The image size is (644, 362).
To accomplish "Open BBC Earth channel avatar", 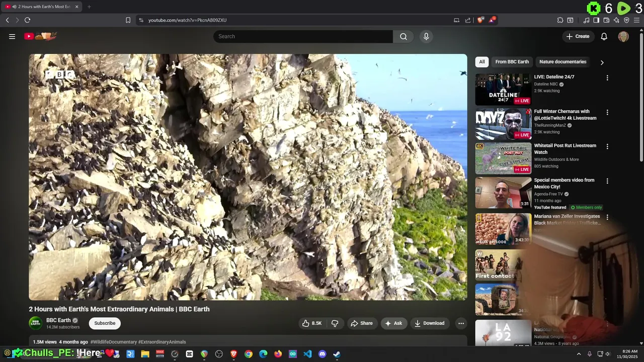I will tap(35, 323).
